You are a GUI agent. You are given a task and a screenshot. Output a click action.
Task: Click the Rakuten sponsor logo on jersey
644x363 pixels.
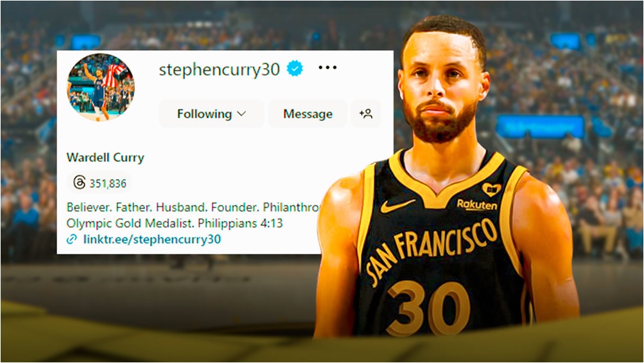click(477, 204)
